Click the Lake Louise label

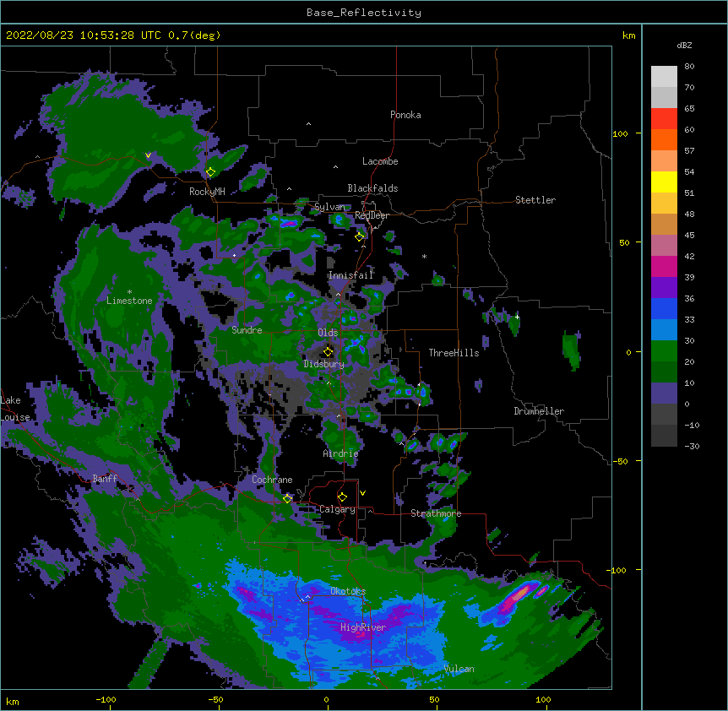[15, 409]
